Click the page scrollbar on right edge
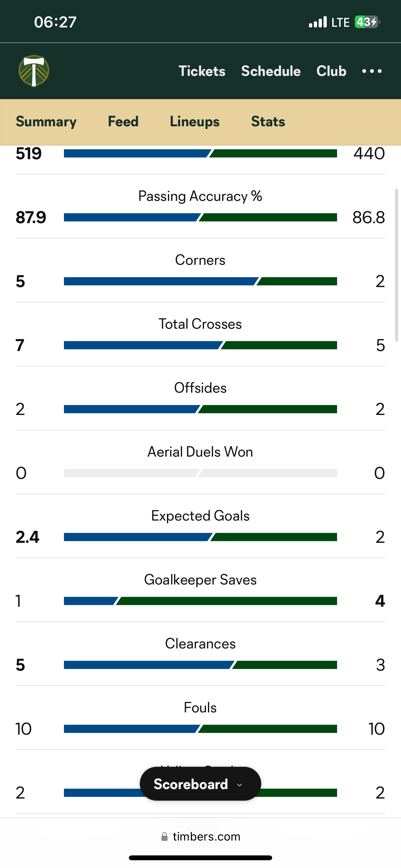This screenshot has width=401, height=868. (397, 265)
